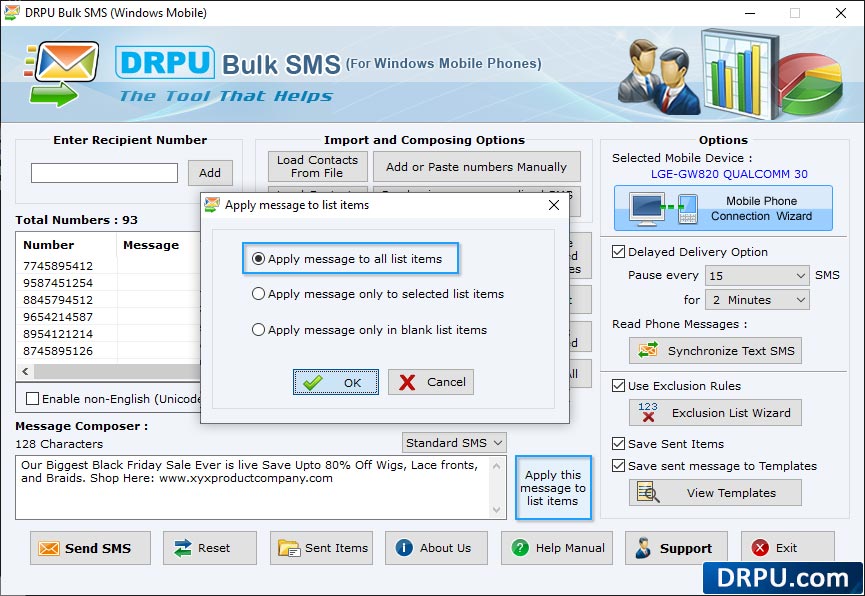Open the Pause every 15 dropdown
This screenshot has height=596, width=865.
coord(757,275)
